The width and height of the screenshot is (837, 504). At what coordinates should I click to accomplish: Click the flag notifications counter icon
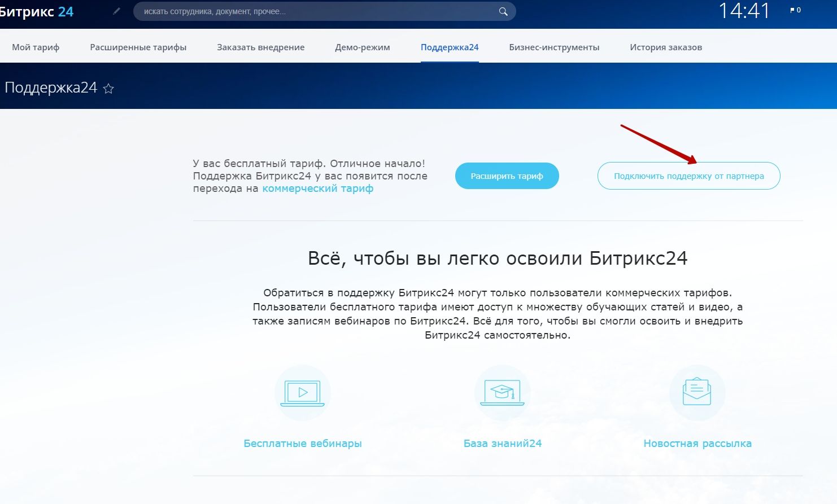pyautogui.click(x=795, y=10)
